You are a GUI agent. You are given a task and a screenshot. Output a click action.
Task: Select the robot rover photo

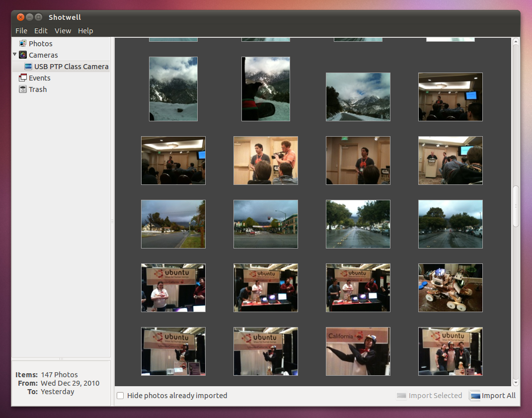pos(450,288)
